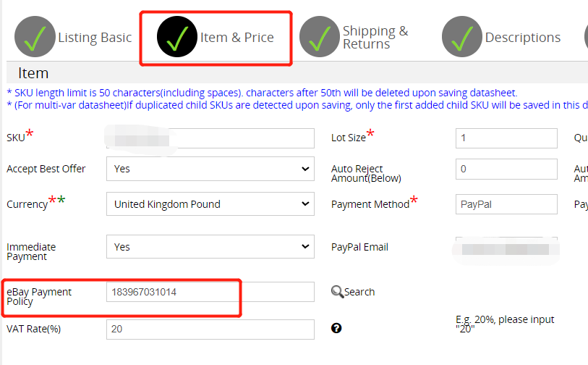Open the Currency dropdown showing United Kingdom Pound

pos(210,204)
